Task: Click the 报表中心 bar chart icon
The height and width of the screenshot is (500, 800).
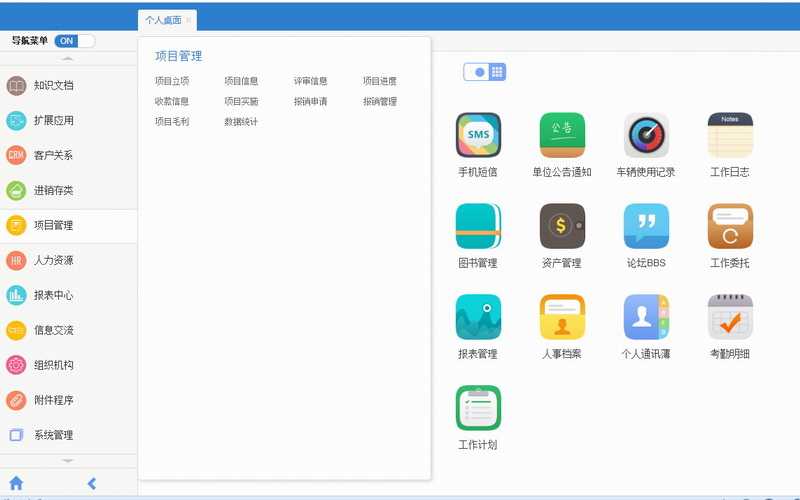Action: tap(16, 295)
